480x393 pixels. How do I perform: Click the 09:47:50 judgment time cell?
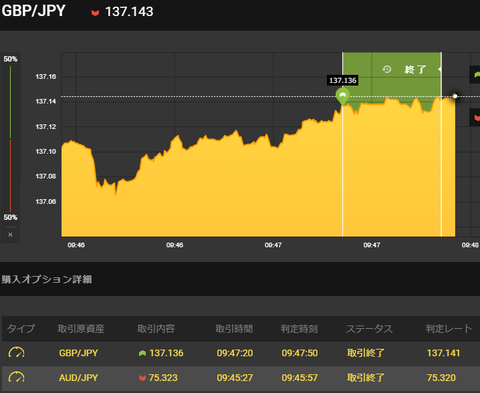coord(300,353)
